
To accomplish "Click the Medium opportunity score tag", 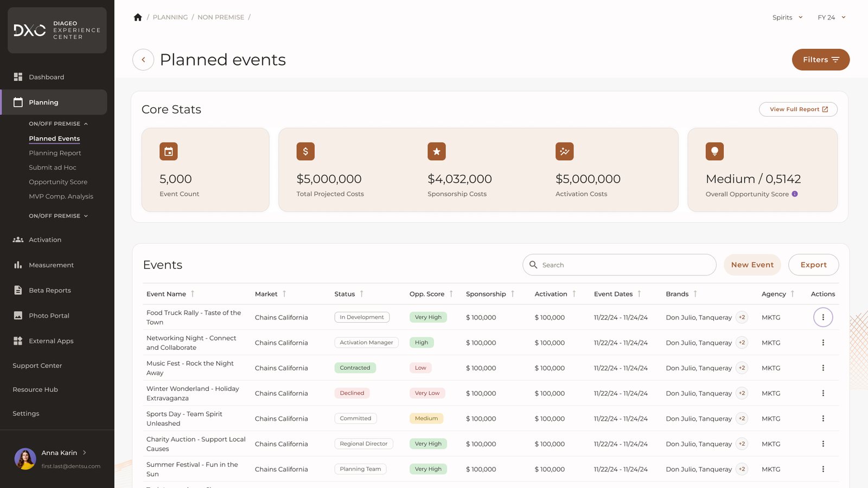I will point(426,419).
